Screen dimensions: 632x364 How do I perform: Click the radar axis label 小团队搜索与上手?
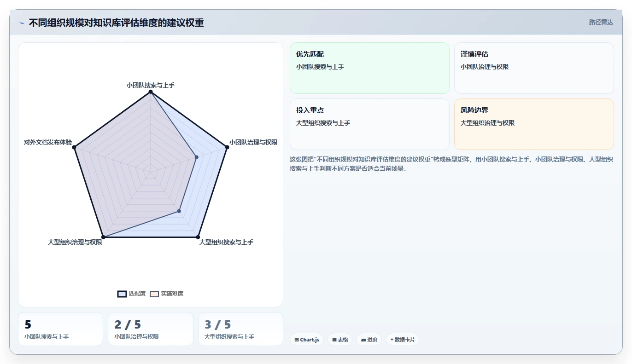point(151,85)
